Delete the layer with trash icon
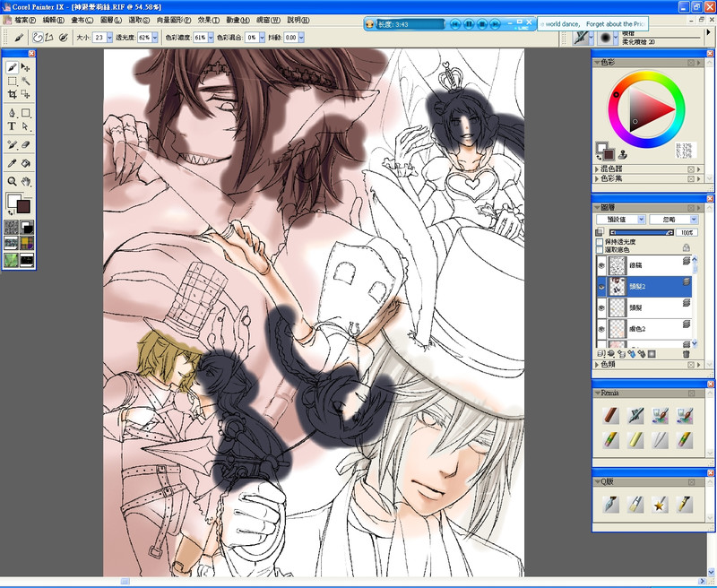This screenshot has height=588, width=717. point(686,354)
